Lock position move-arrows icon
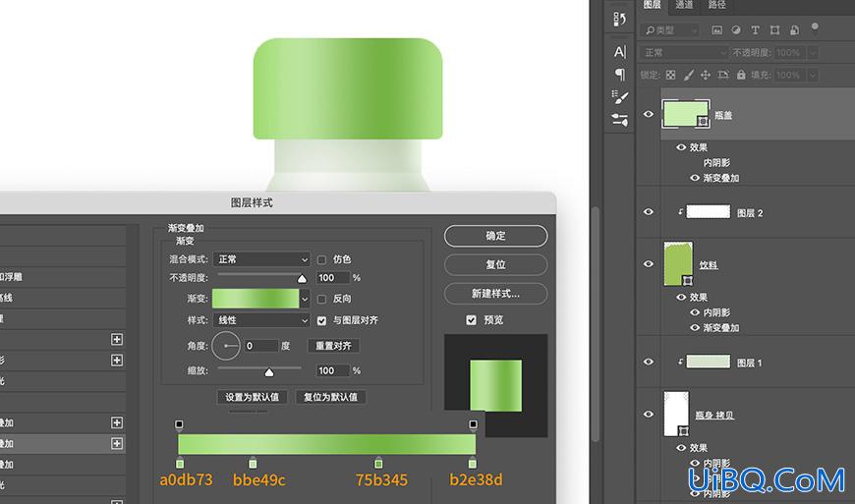This screenshot has height=504, width=855. (x=706, y=75)
